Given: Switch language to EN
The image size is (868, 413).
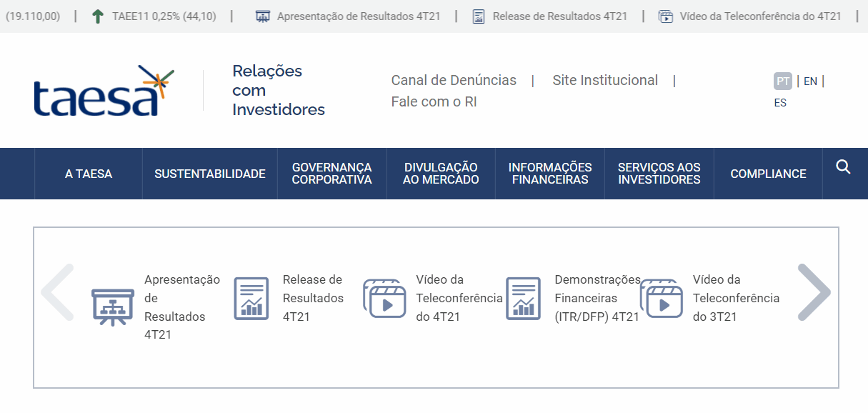Looking at the screenshot, I should coord(810,81).
